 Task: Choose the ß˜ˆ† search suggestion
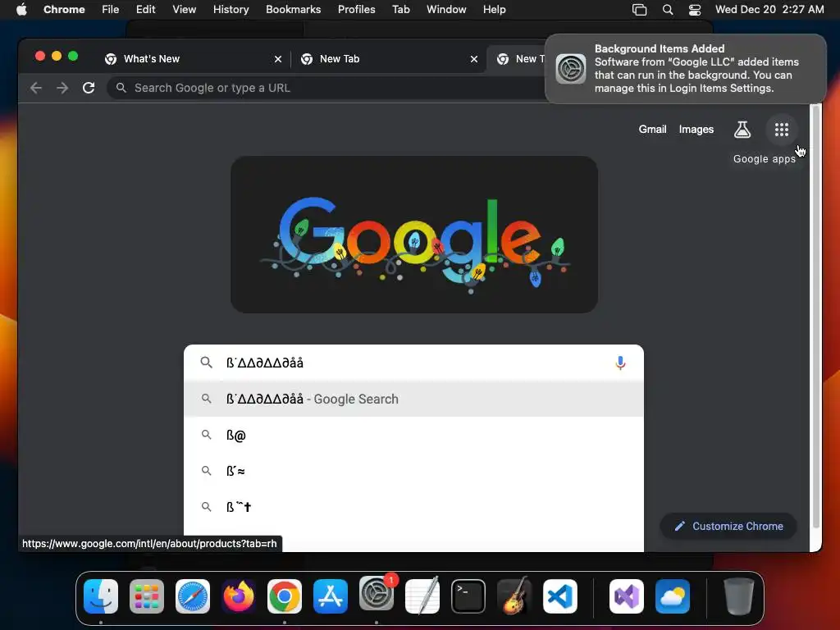pos(413,507)
